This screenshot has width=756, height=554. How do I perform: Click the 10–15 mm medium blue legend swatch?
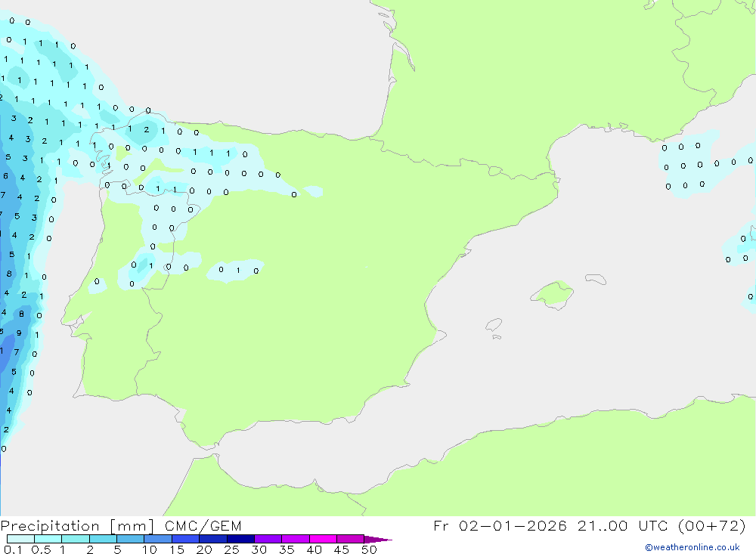coord(158,539)
